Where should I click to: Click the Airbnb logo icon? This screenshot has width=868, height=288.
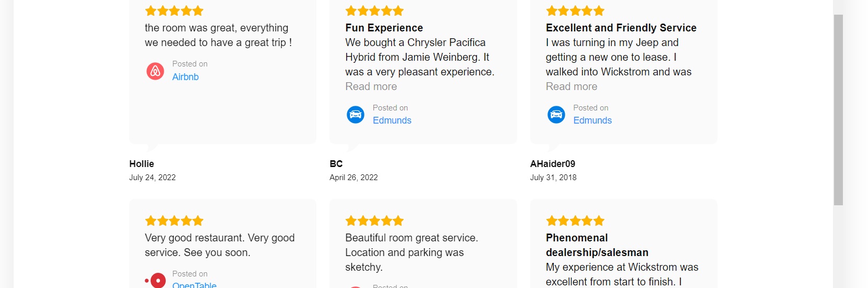pos(155,71)
